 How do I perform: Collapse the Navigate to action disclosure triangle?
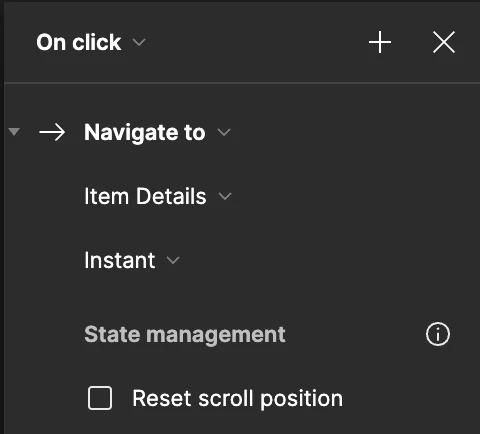click(14, 132)
